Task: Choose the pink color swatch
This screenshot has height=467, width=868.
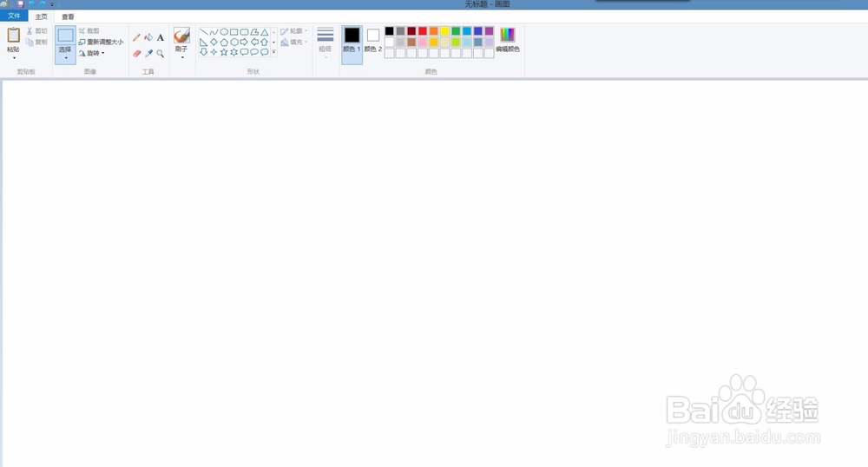Action: [423, 42]
